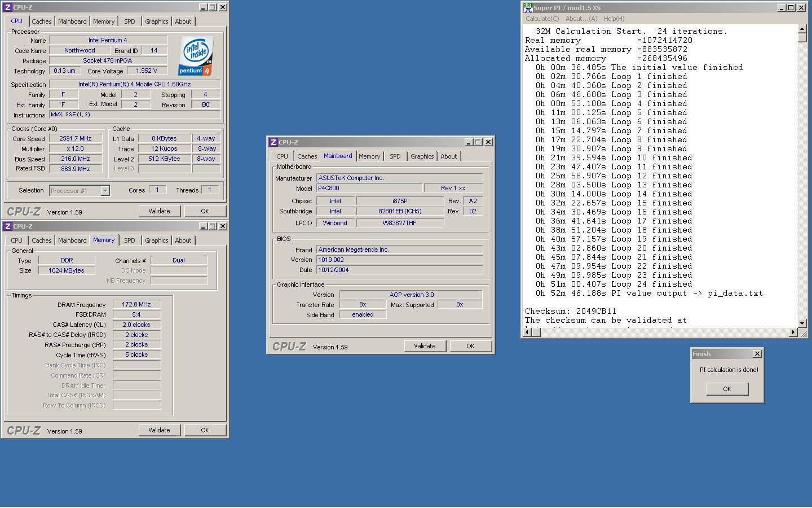Screen dimensions: 812x508
Task: Click the PI value output pi_data.txt line
Action: point(649,294)
